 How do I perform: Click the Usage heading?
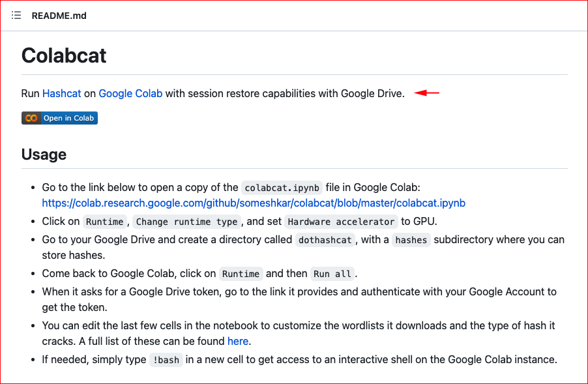click(x=44, y=154)
